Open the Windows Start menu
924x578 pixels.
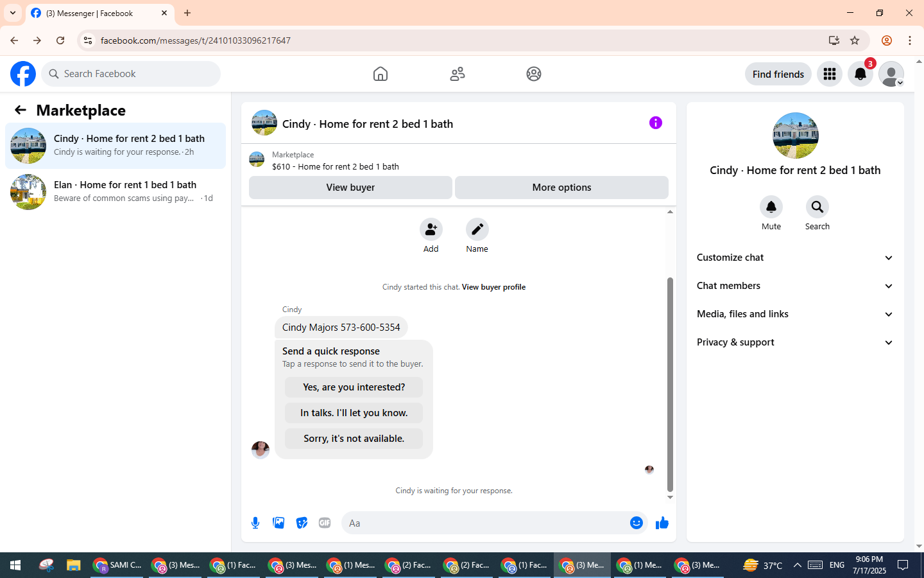point(15,565)
